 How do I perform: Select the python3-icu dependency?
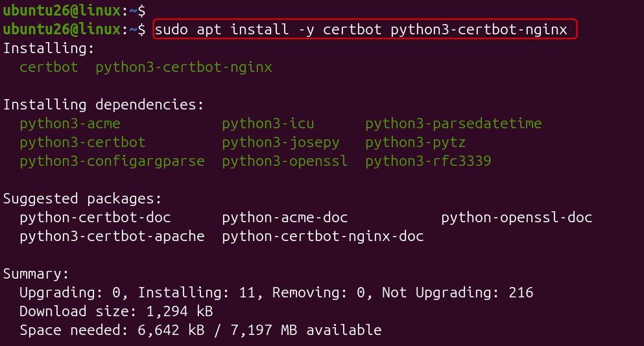coord(268,124)
